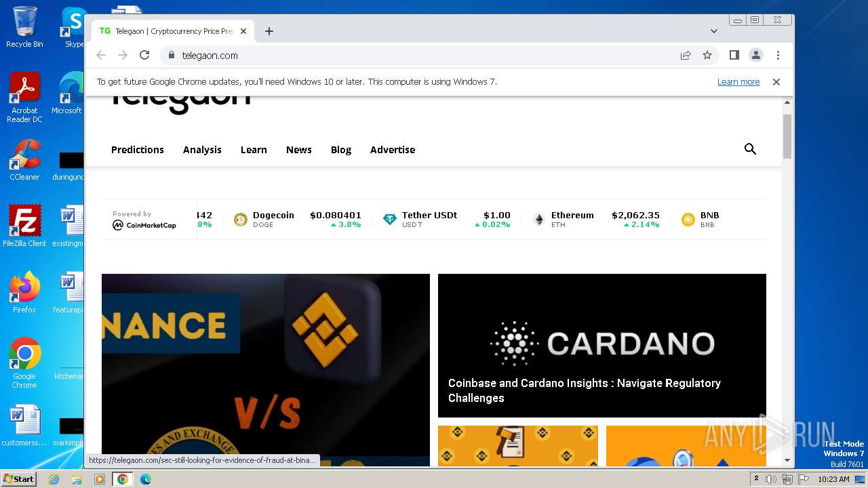Click the page vertical scrollbar thumb
This screenshot has height=488, width=868.
787,136
